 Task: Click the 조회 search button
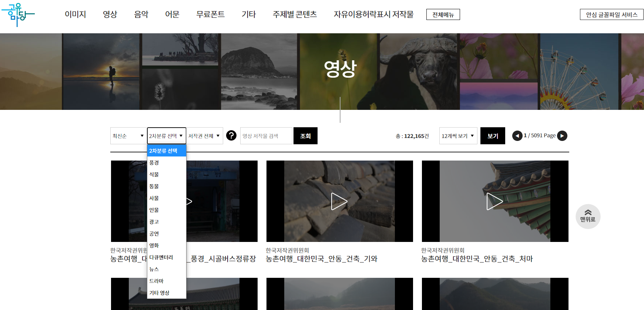(305, 136)
